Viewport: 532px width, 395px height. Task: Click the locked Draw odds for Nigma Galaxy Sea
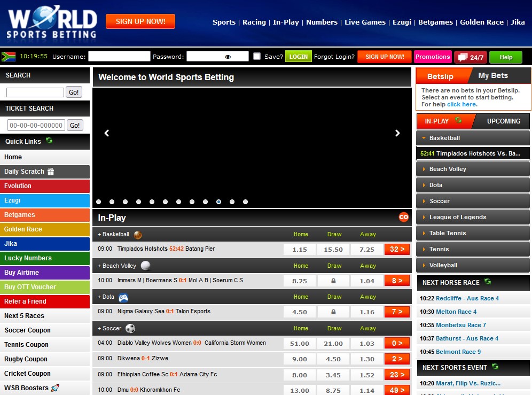pyautogui.click(x=333, y=312)
